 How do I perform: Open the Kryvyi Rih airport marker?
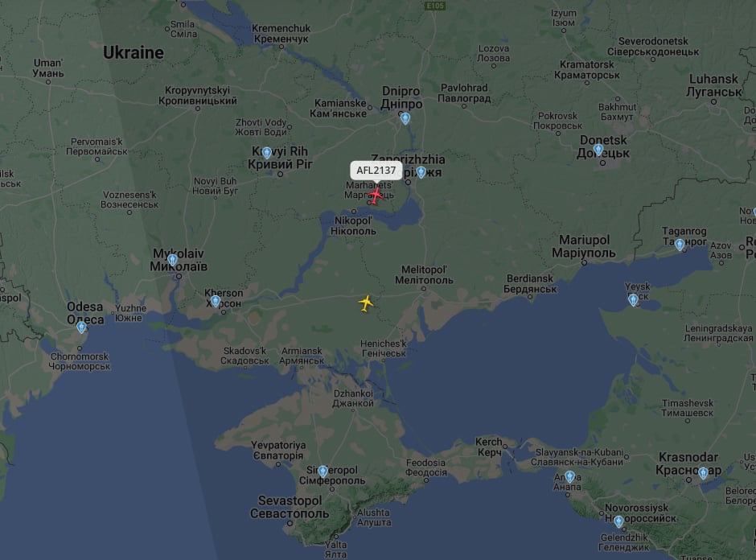coord(267,153)
